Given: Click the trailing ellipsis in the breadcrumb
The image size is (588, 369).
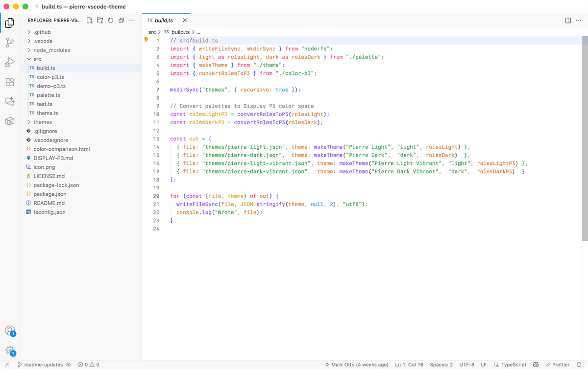Looking at the screenshot, I should [198, 32].
